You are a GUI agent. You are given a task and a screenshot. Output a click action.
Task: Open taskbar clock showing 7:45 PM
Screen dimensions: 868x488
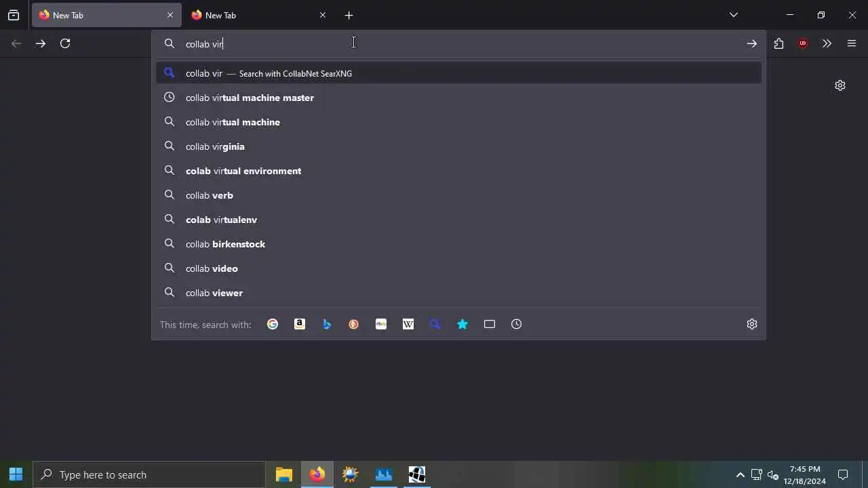coord(805,474)
